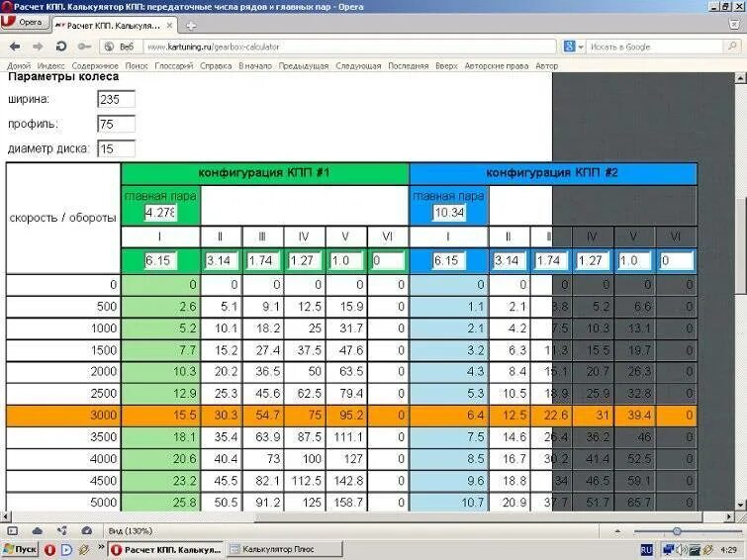The width and height of the screenshot is (747, 560).
Task: Open the Индекс navigation link
Action: [51, 66]
